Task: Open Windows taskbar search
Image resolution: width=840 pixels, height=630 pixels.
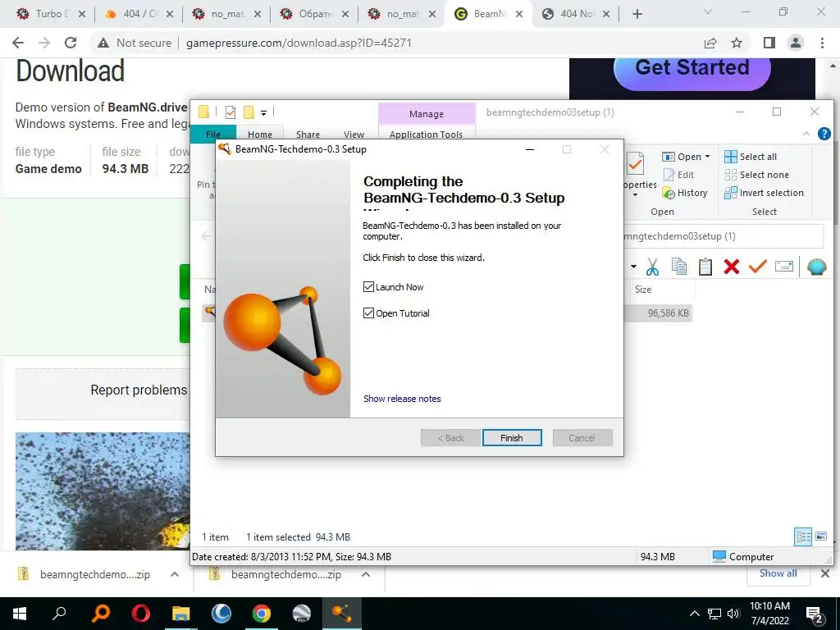Action: pyautogui.click(x=59, y=614)
